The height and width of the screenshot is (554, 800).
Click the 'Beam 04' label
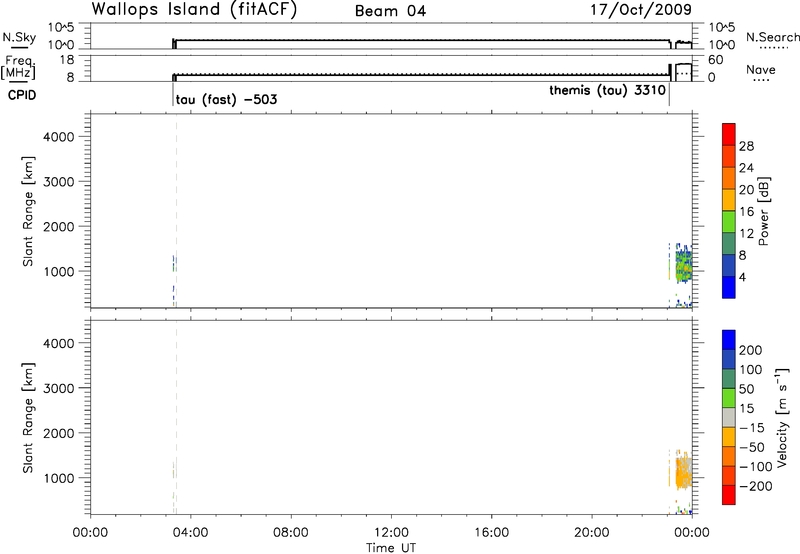(x=390, y=11)
